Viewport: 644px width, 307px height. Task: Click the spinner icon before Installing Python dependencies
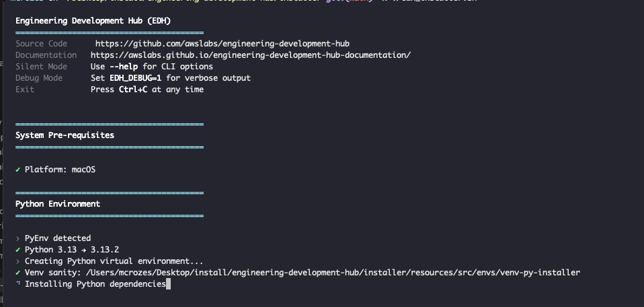[17, 284]
